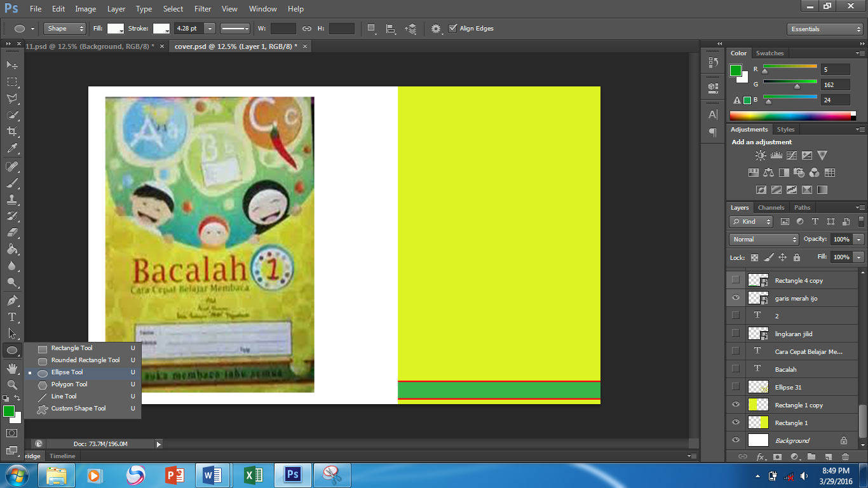Pick the Horizontal Type tool
The width and height of the screenshot is (868, 488).
[x=11, y=317]
